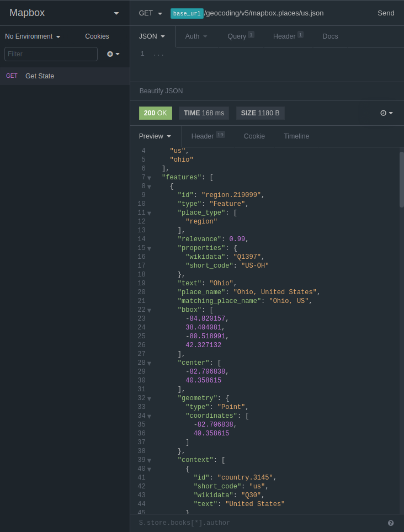Open the JSON body type dropdown
This screenshot has height=532, width=404.
click(x=152, y=36)
